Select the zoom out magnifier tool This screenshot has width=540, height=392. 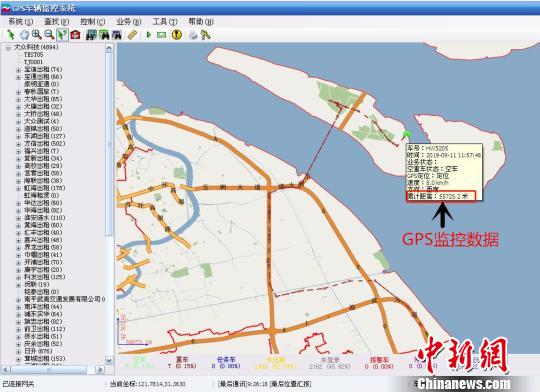pyautogui.click(x=49, y=34)
